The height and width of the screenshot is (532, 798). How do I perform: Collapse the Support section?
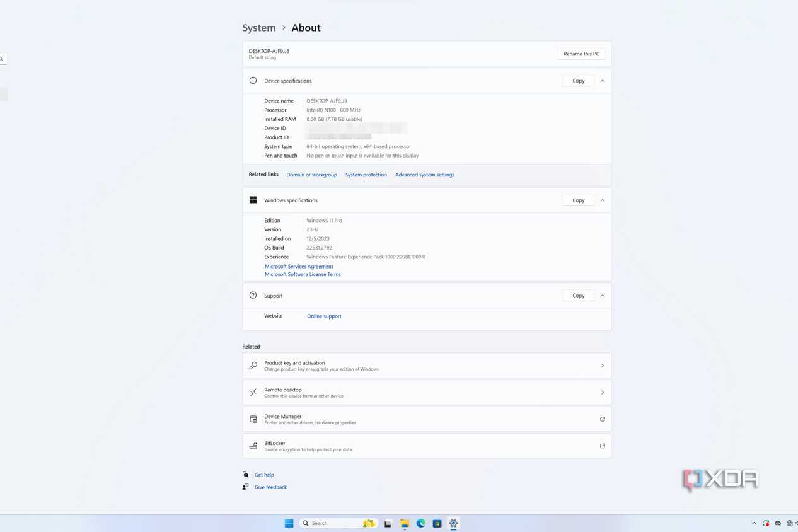tap(602, 295)
